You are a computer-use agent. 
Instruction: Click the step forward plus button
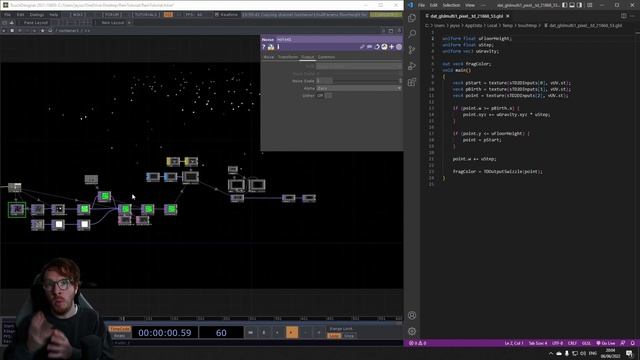319,333
